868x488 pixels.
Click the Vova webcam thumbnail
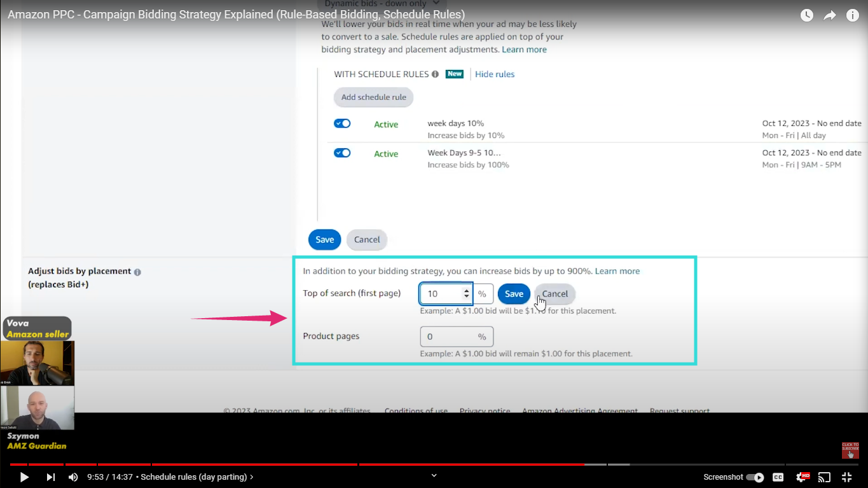pyautogui.click(x=38, y=363)
